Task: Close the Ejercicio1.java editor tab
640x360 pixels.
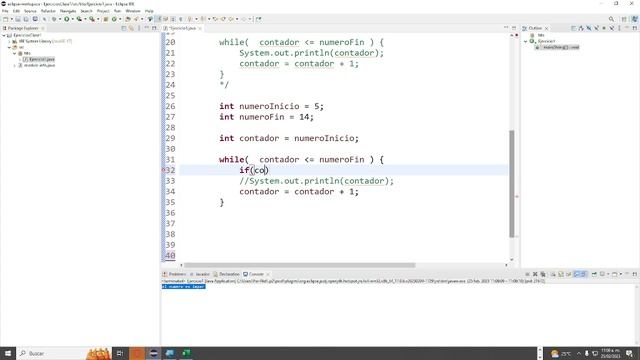Action: [200, 28]
